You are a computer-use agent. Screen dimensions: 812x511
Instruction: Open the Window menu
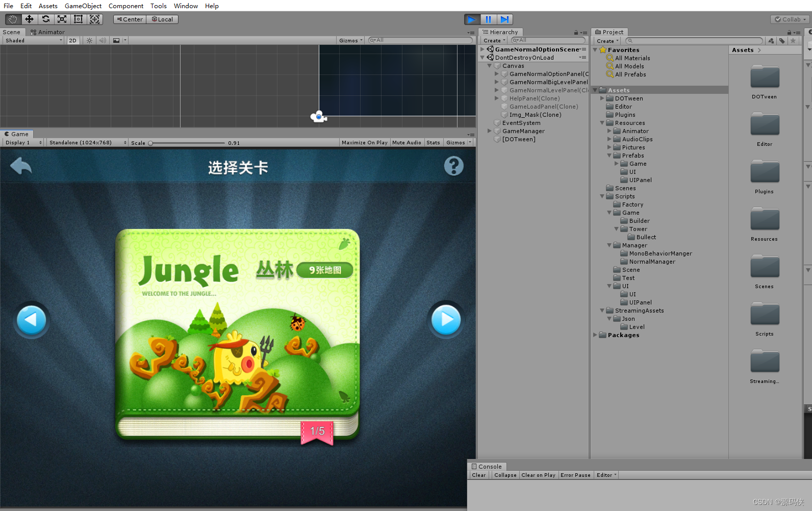point(186,6)
